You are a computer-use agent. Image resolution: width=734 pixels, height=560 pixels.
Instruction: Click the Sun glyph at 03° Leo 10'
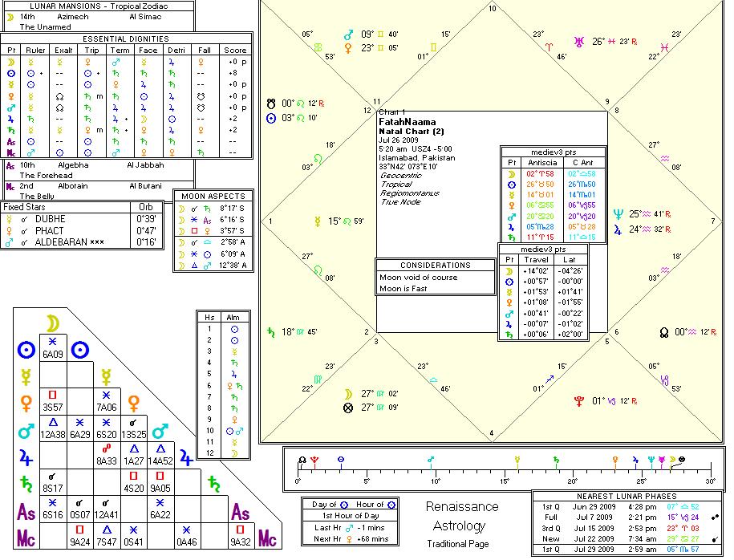271,118
